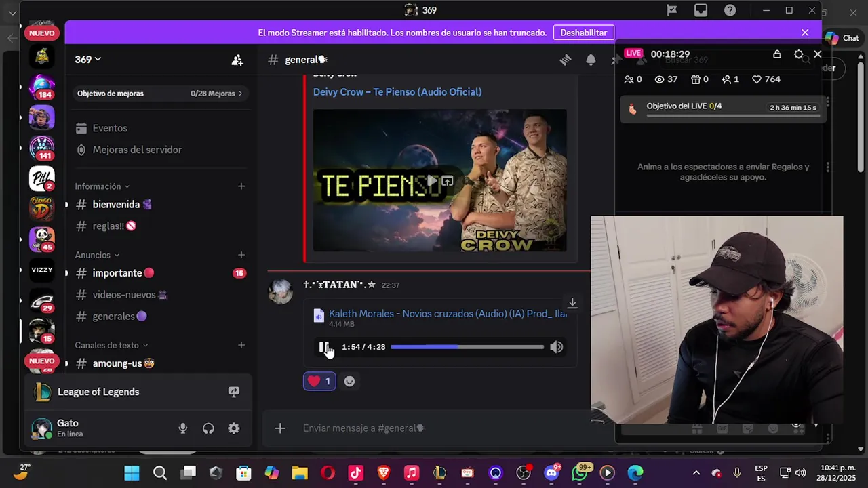The width and height of the screenshot is (868, 488).
Task: Invite people icon next to 369
Action: [237, 60]
